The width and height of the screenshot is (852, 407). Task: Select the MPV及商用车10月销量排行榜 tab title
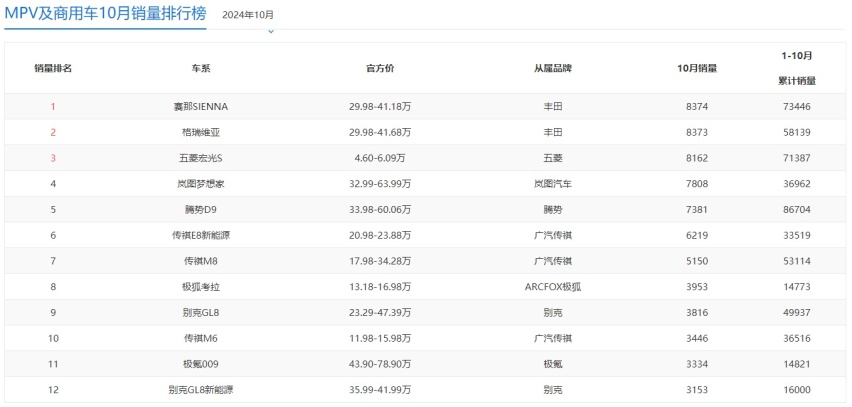tap(105, 13)
